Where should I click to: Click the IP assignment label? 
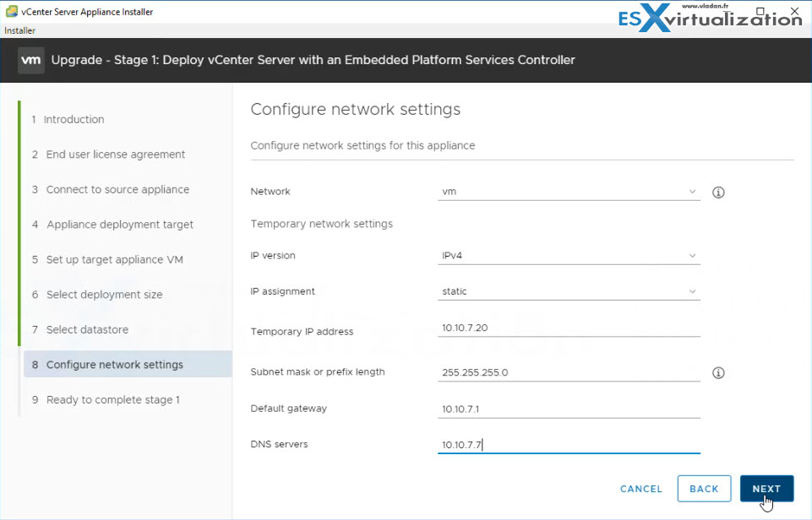coord(282,291)
